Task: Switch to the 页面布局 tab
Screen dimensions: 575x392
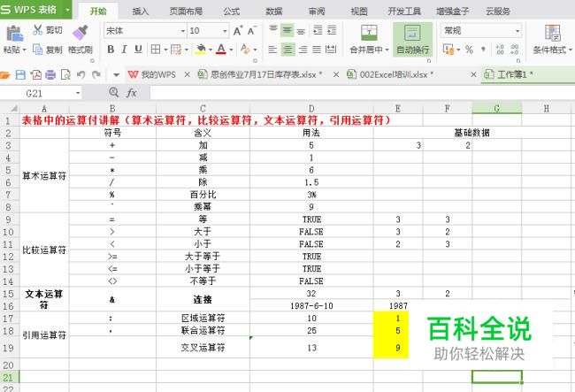Action: [x=186, y=12]
